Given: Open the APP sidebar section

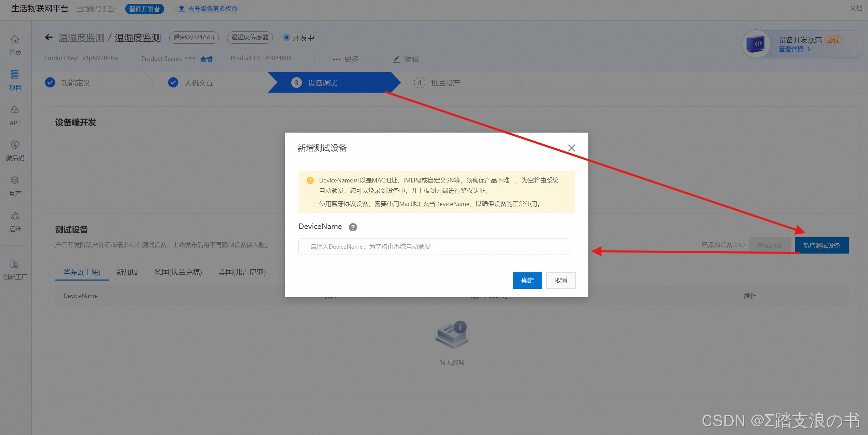Looking at the screenshot, I should 15,110.
